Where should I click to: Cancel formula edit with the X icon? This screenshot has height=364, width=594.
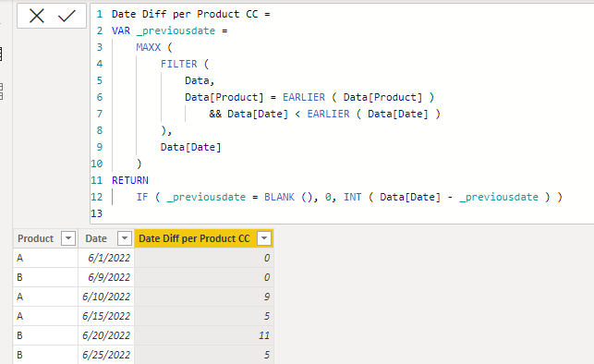(37, 16)
